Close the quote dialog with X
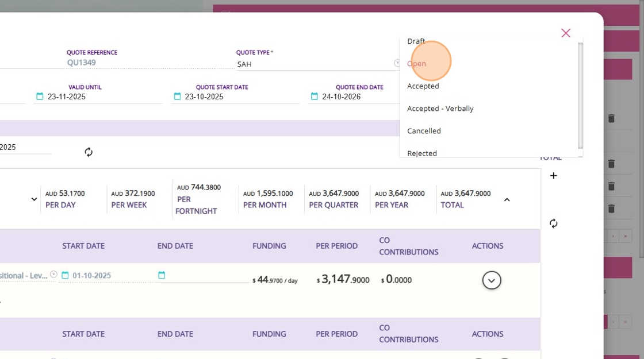 coord(566,33)
